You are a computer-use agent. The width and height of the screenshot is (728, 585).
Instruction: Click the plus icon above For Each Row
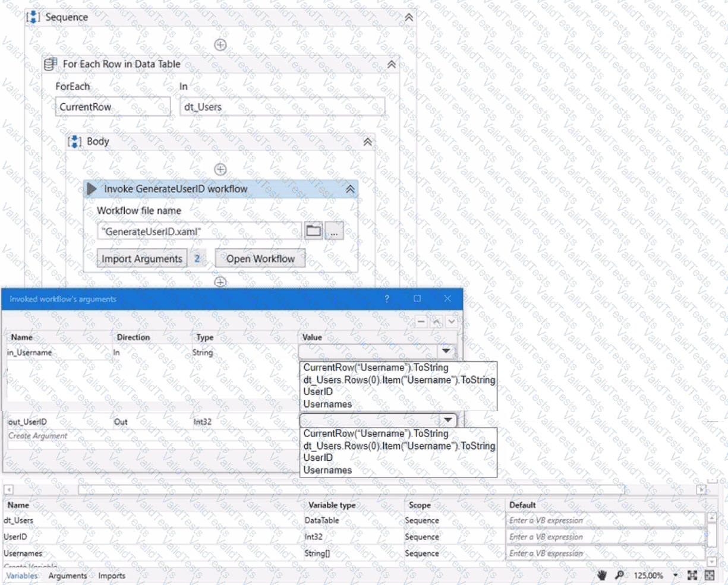pyautogui.click(x=220, y=45)
